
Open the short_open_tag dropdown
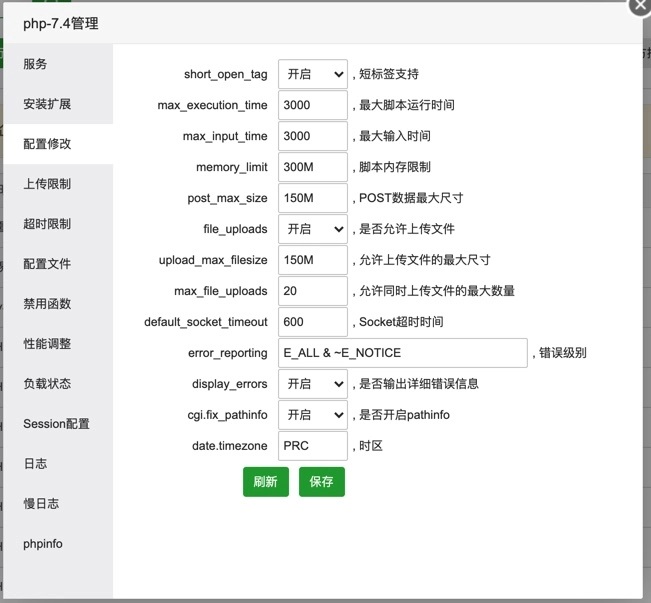click(x=312, y=74)
